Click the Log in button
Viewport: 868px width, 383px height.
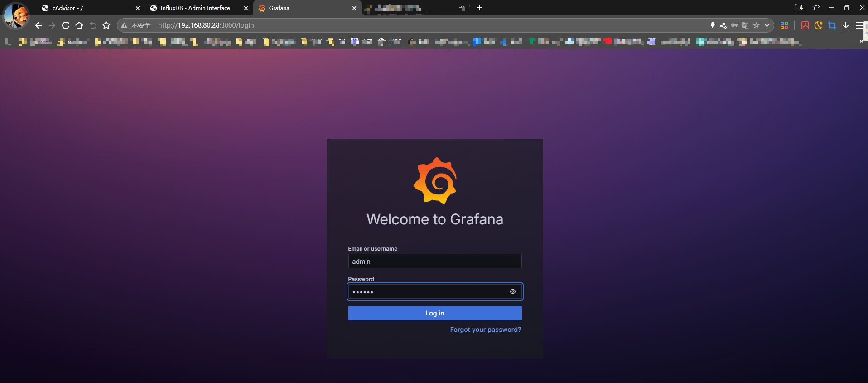[435, 313]
